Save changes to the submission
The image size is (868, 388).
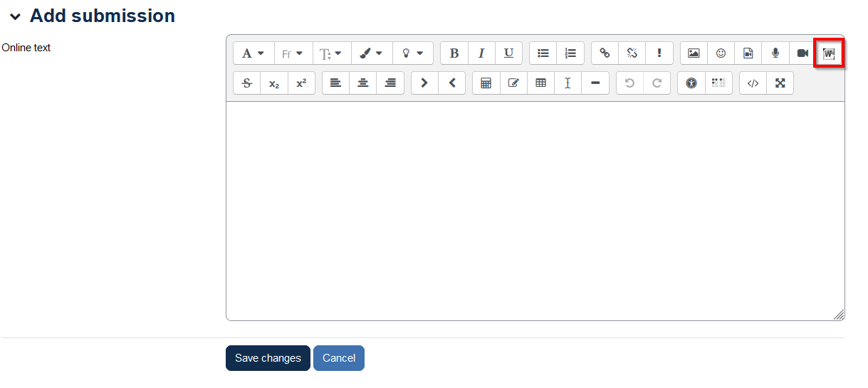[x=268, y=358]
